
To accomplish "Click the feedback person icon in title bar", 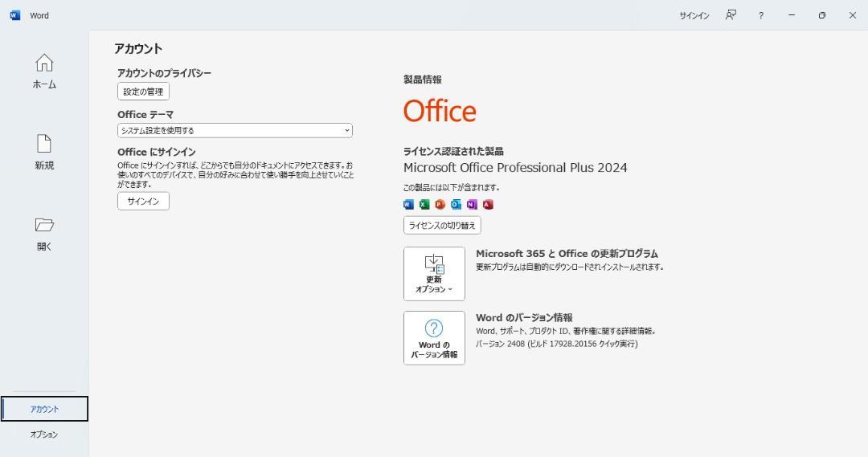I will coord(731,15).
